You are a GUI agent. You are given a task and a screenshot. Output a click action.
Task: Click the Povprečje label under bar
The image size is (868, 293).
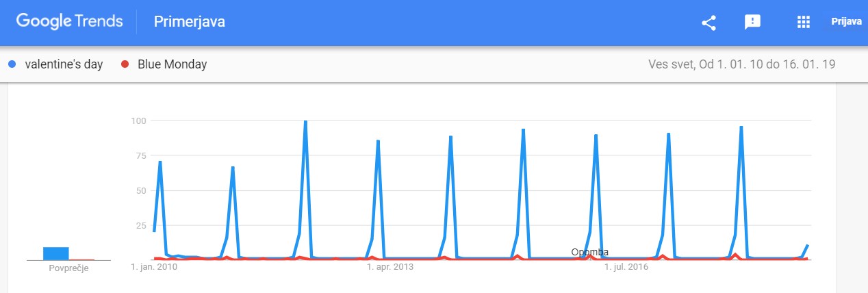click(68, 268)
